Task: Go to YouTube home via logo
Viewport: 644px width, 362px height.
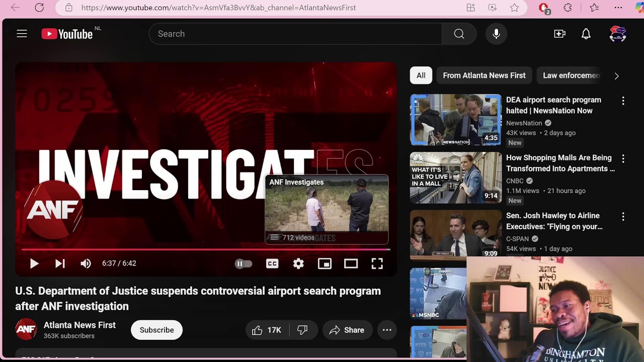Action: pos(67,34)
